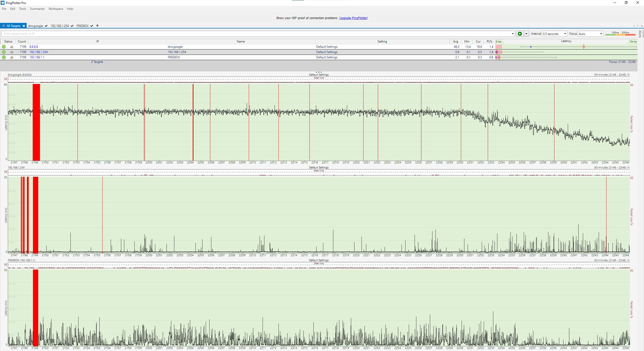Click Default Settings in the FREEBOX row

[327, 57]
